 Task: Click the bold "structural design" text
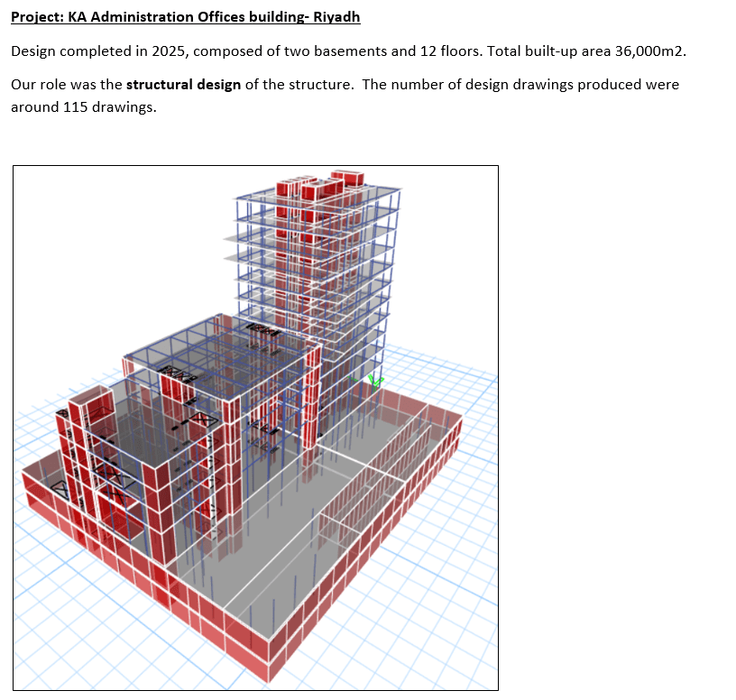183,85
